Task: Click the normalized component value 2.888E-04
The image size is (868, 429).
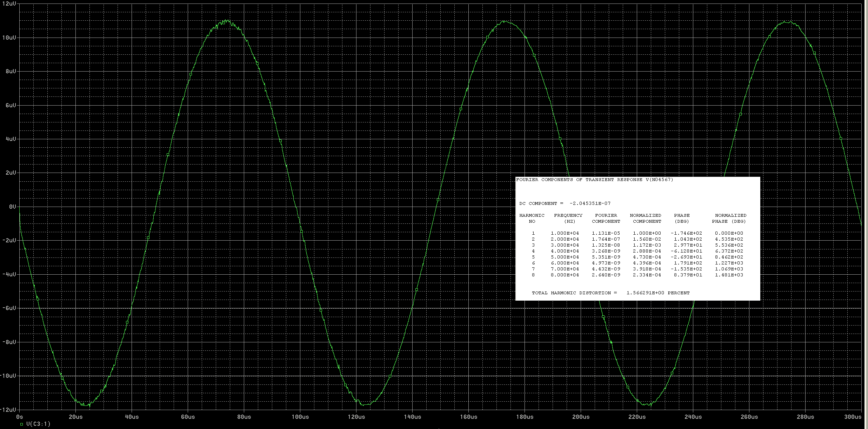Action: pos(647,251)
